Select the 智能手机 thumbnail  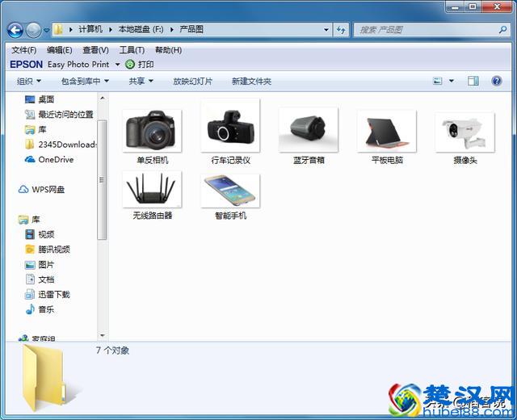pos(230,191)
